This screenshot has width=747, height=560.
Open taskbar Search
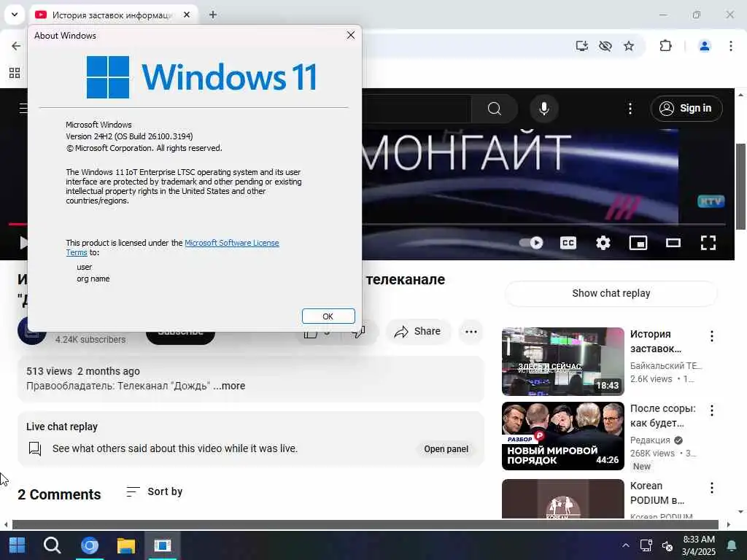pos(52,545)
